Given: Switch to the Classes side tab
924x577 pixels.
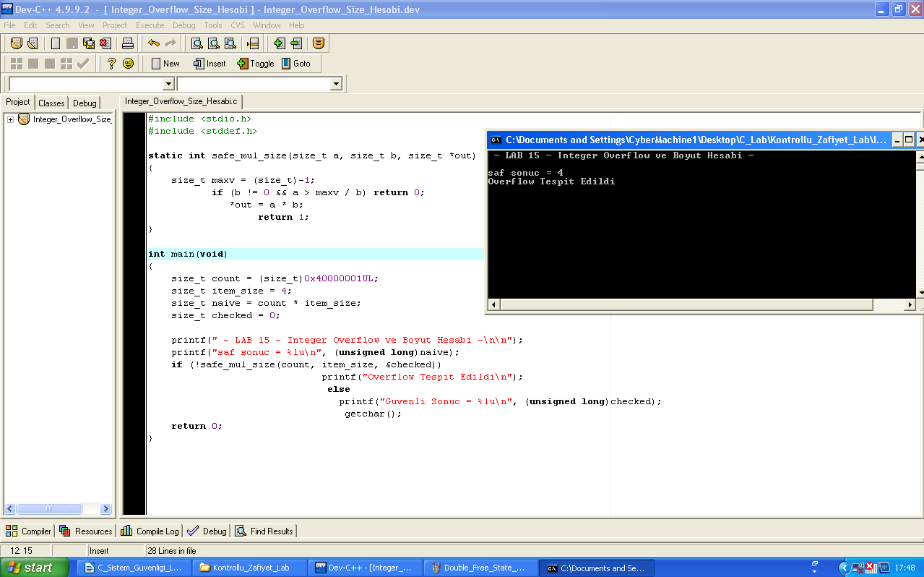Looking at the screenshot, I should point(51,103).
